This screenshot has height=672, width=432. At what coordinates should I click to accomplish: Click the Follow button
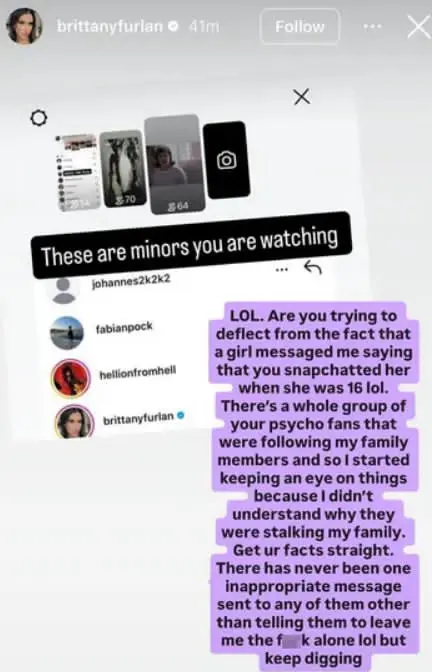click(x=300, y=27)
